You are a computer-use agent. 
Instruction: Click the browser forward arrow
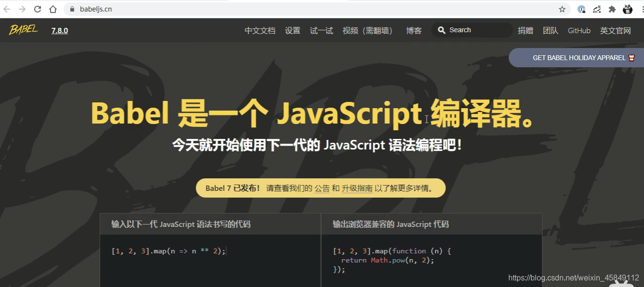click(x=22, y=9)
